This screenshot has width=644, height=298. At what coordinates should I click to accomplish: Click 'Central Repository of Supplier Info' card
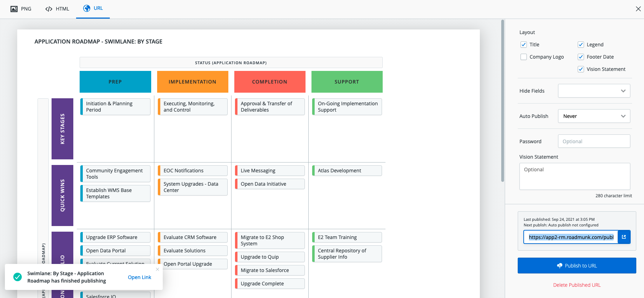pos(347,254)
